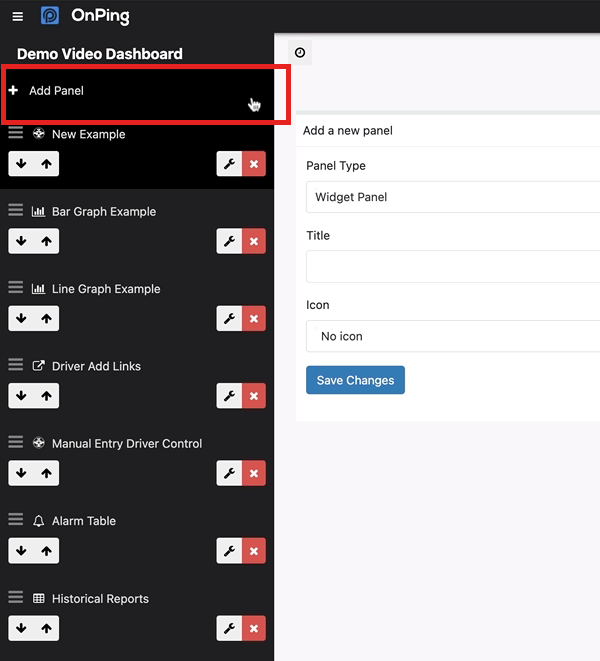This screenshot has height=661, width=600.
Task: Configure Alarm Table with wrench
Action: (229, 551)
